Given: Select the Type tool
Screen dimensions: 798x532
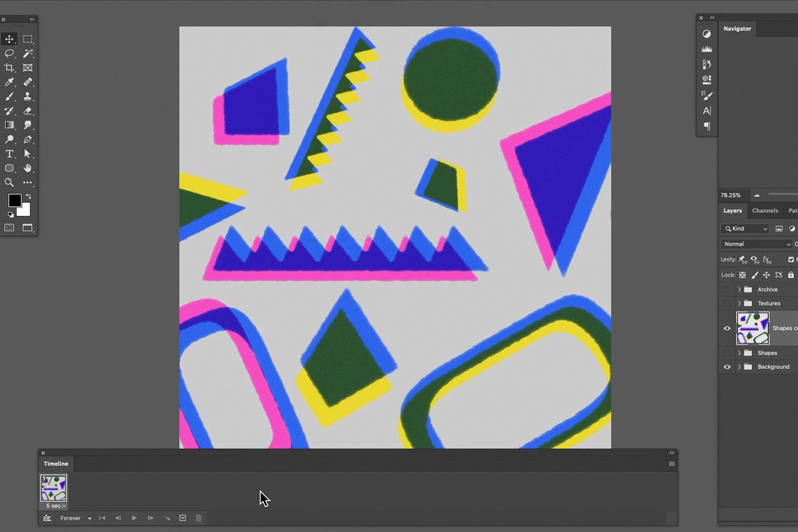Looking at the screenshot, I should point(9,154).
